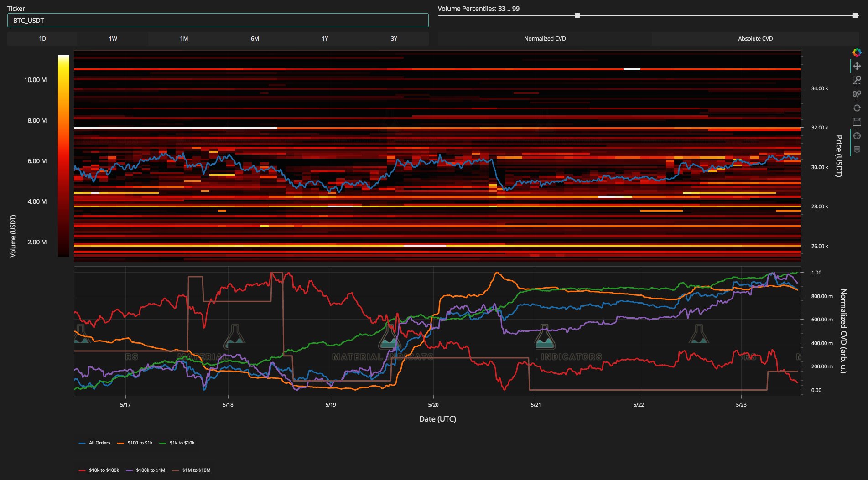Toggle the All Orders legend line
868x480 pixels.
point(95,443)
